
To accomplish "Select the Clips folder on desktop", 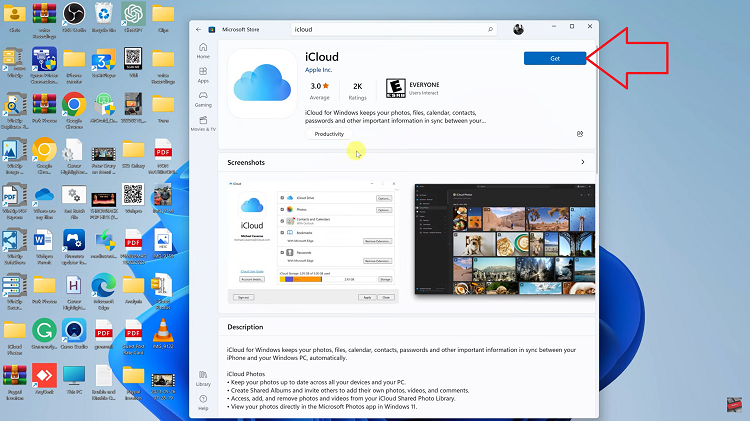I will pos(163,18).
